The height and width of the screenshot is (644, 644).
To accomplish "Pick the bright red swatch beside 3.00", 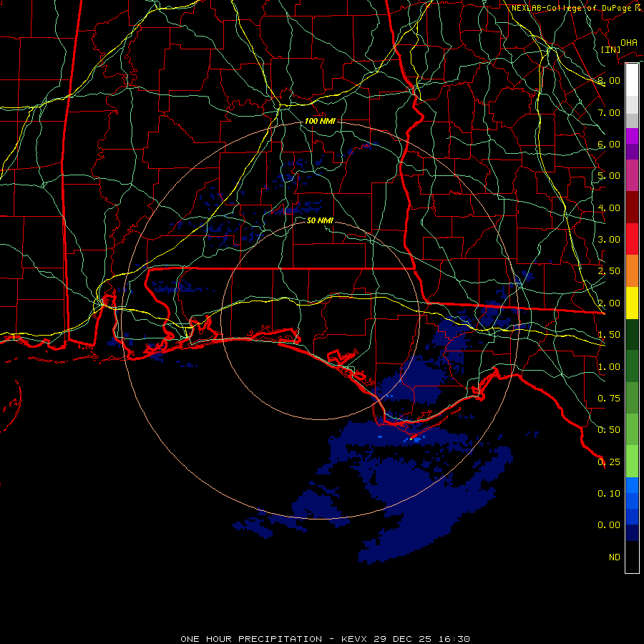I will [632, 239].
